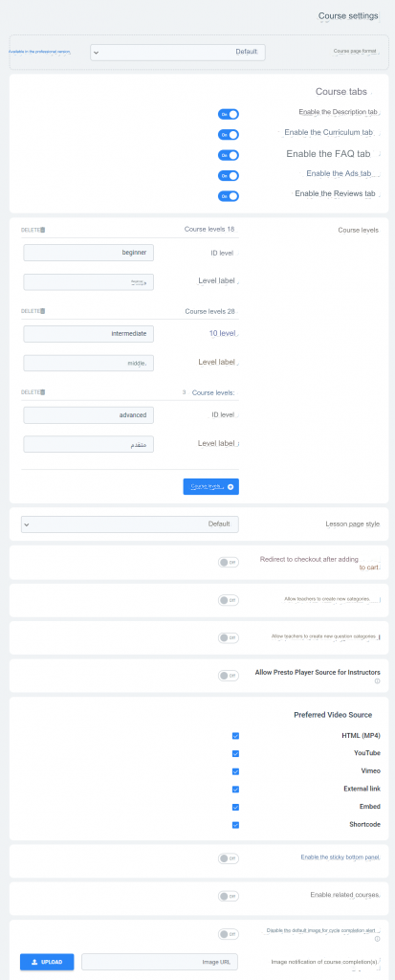Click the trash icon beside the intermediate level's DELETE label
The width and height of the screenshot is (395, 980).
click(43, 311)
